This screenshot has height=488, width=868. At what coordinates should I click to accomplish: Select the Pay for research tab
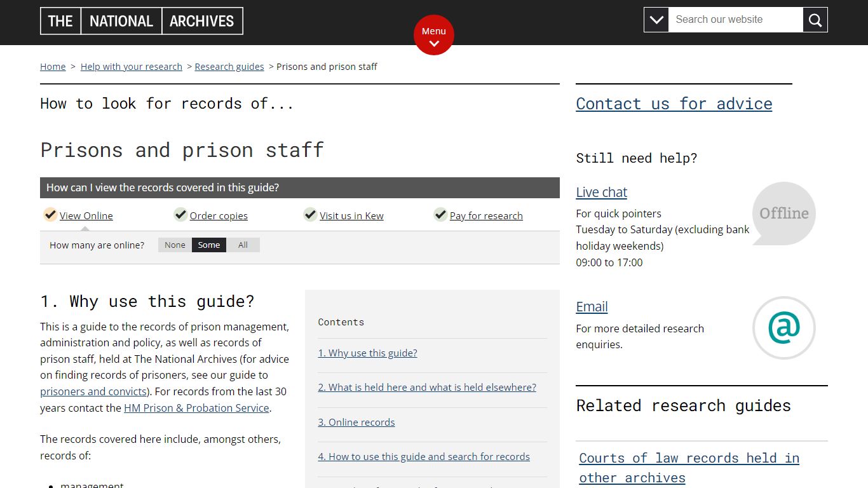click(486, 216)
